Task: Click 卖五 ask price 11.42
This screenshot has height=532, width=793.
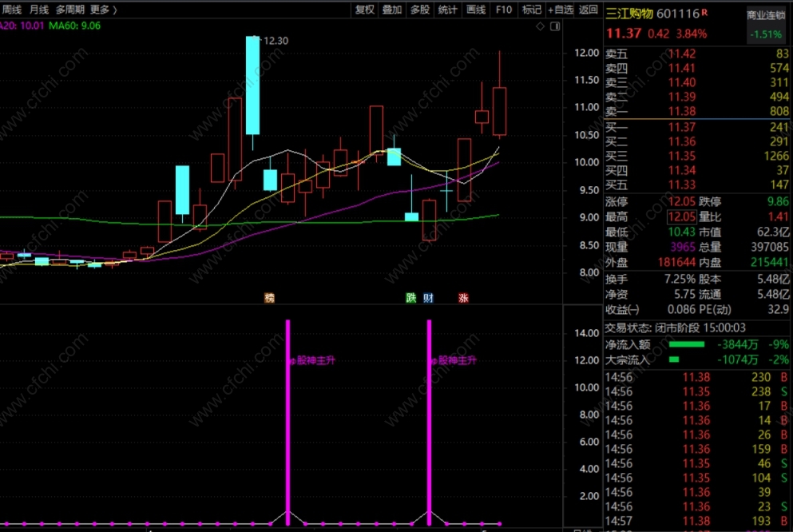Action: [x=682, y=54]
